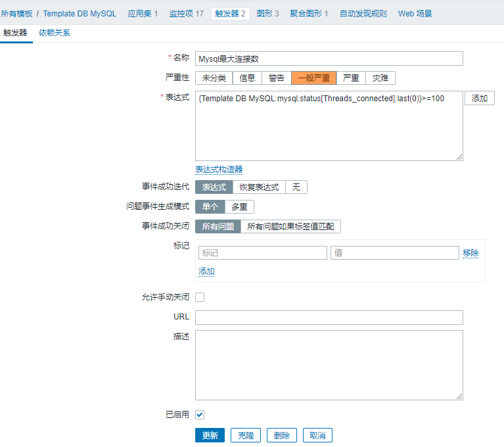Set severity to 警告

click(x=277, y=78)
